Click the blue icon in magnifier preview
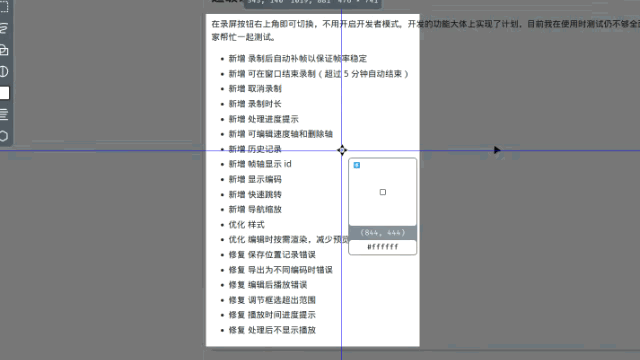The height and width of the screenshot is (360, 640). (x=357, y=165)
